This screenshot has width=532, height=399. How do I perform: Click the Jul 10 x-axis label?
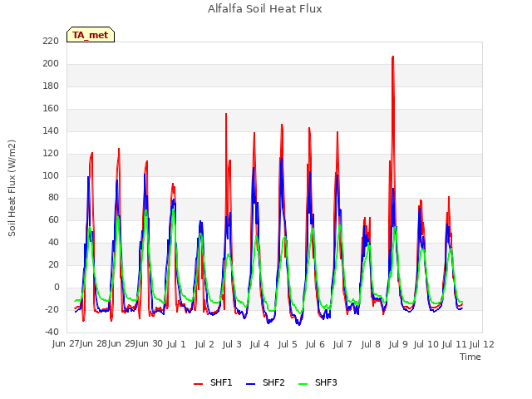pos(426,344)
